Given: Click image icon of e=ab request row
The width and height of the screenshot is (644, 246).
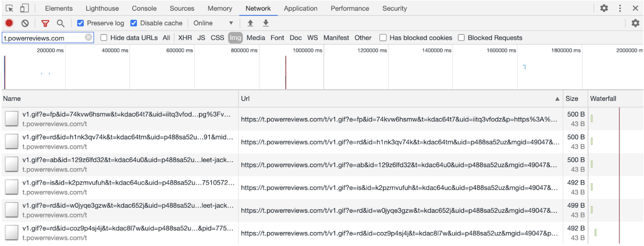Looking at the screenshot, I should click(x=12, y=164).
